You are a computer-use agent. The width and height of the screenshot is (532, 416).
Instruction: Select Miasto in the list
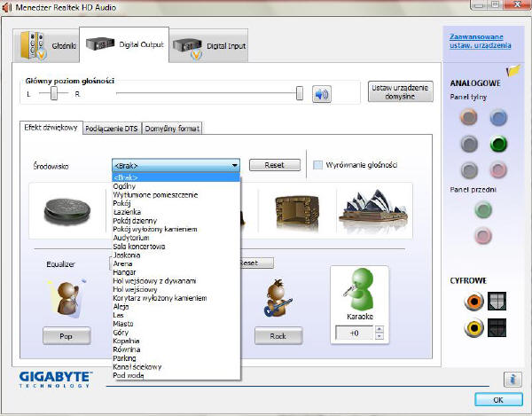pyautogui.click(x=176, y=324)
